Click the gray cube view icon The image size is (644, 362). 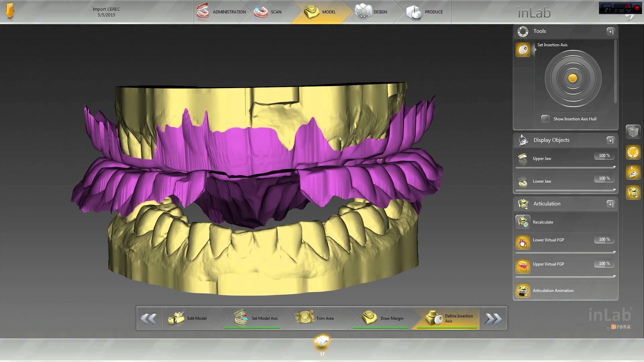pos(633,132)
